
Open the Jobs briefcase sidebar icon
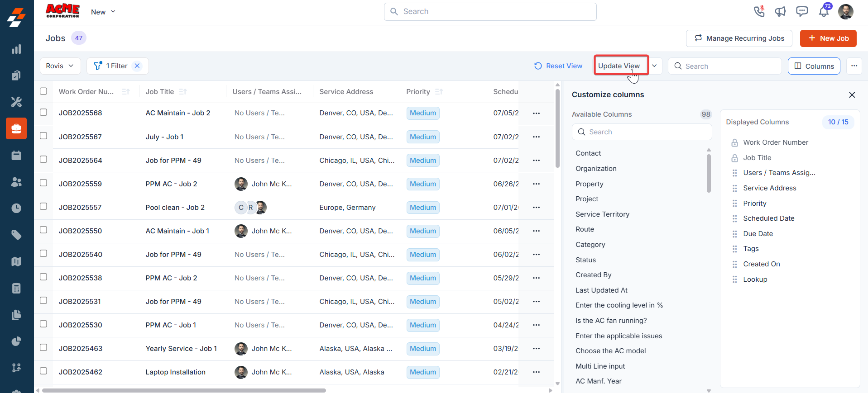(16, 128)
